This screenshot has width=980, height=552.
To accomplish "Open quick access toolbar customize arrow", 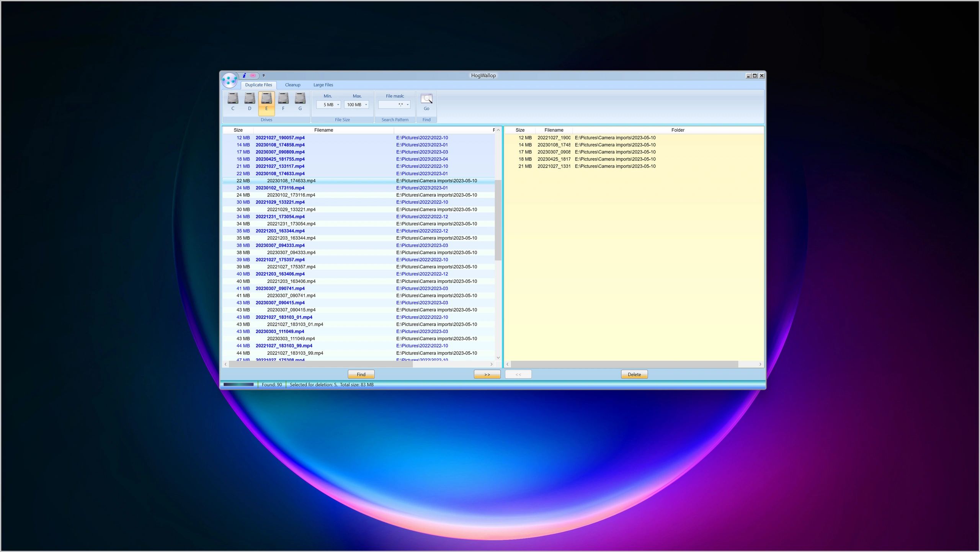I will pyautogui.click(x=264, y=75).
